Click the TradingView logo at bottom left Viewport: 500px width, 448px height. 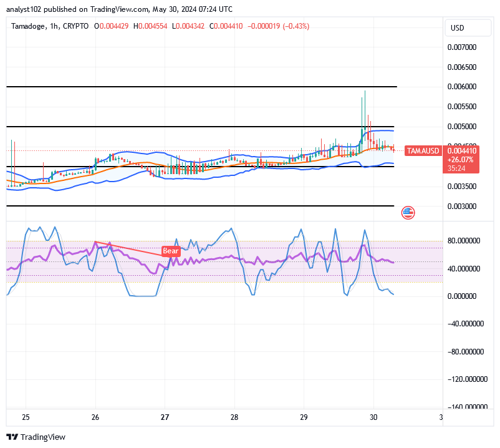tap(36, 437)
